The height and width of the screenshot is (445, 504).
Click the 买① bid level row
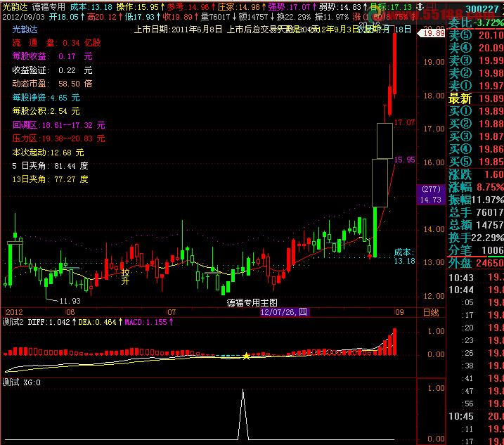click(476, 111)
